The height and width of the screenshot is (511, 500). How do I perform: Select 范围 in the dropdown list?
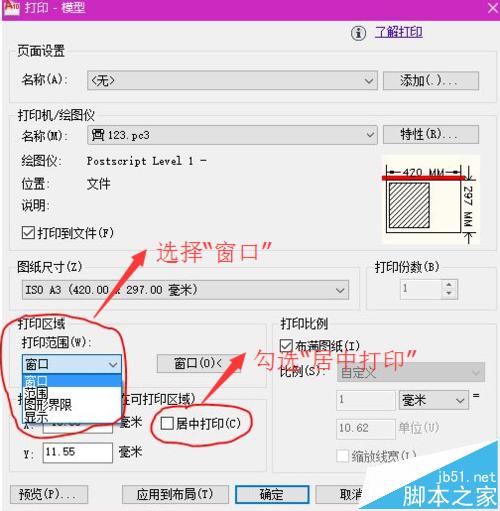pyautogui.click(x=72, y=392)
